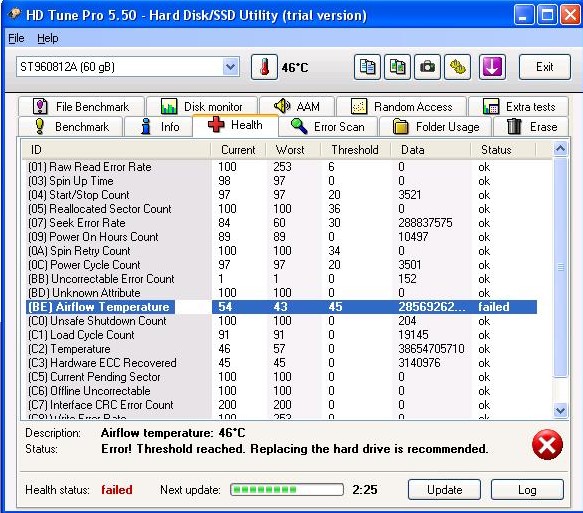Click the Status column header
Image resolution: width=583 pixels, height=513 pixels.
tap(503, 150)
